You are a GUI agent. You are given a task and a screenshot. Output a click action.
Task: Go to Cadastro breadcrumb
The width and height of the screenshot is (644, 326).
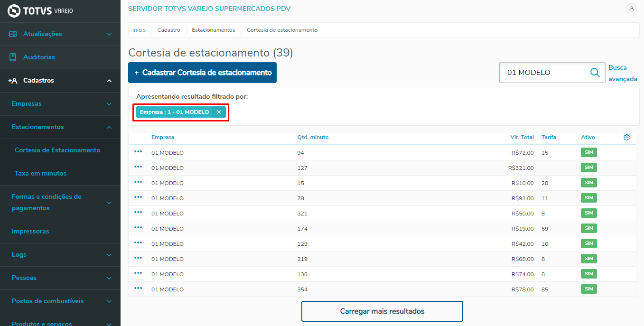click(169, 30)
